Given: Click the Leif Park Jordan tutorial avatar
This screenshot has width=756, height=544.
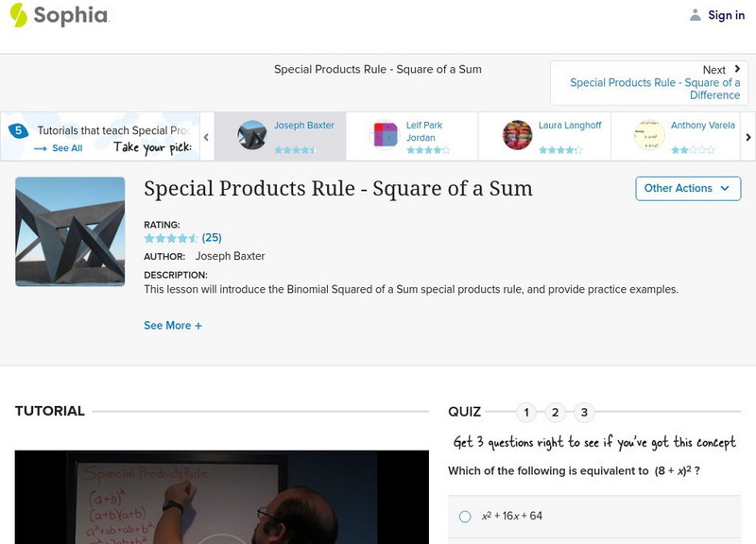Looking at the screenshot, I should (x=384, y=132).
